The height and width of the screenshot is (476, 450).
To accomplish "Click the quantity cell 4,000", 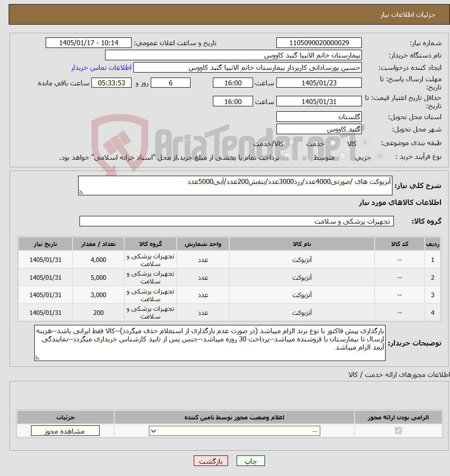I will pyautogui.click(x=98, y=260).
